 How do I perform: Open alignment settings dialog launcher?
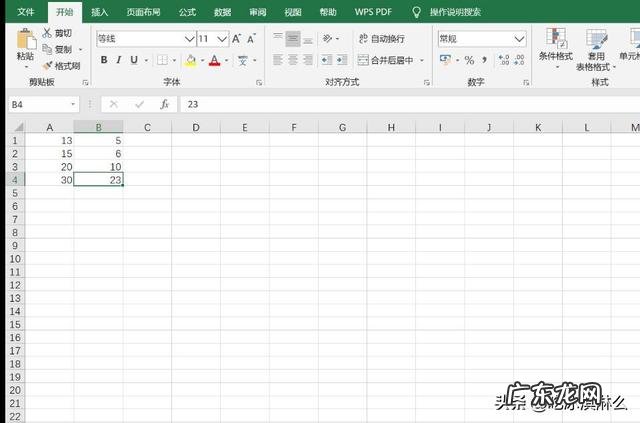pyautogui.click(x=427, y=82)
